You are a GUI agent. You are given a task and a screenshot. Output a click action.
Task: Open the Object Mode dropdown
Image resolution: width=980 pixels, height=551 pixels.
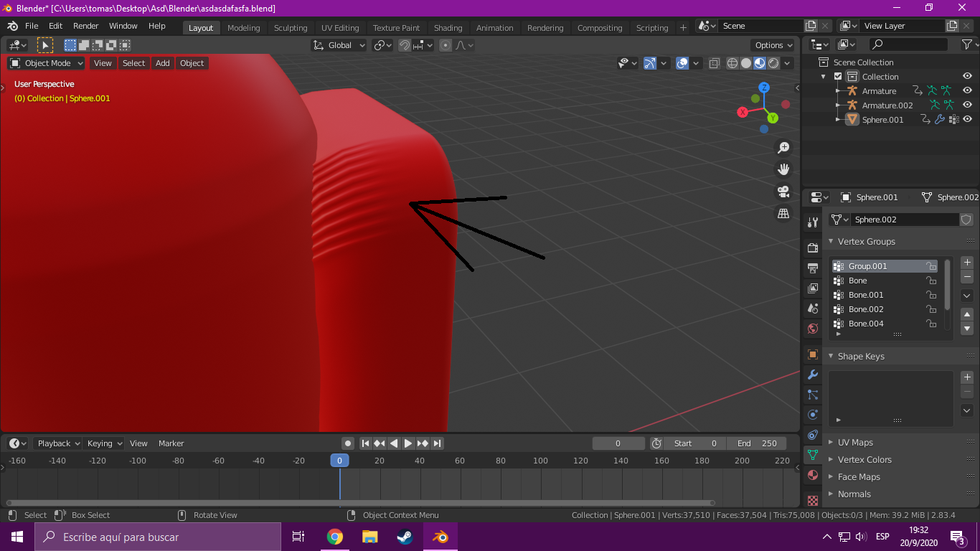(47, 63)
